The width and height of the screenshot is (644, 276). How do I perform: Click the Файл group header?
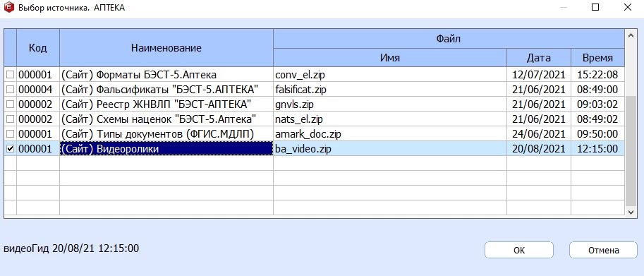449,39
